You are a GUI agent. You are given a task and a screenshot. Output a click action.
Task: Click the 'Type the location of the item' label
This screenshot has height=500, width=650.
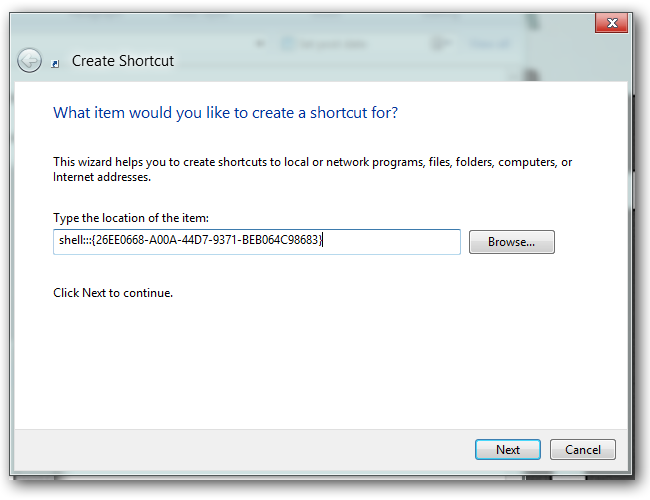click(130, 218)
